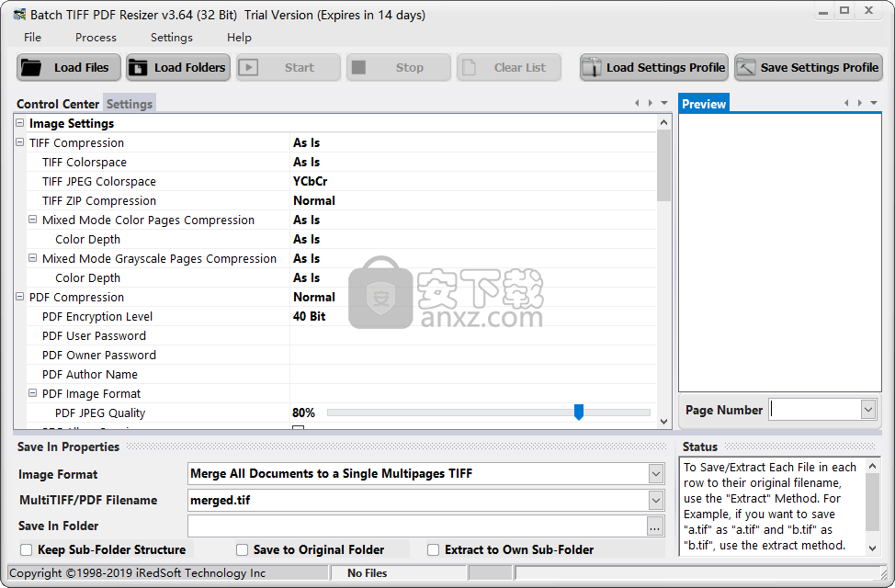Click the Load Folders button
Screen dimensions: 895x588
point(178,67)
